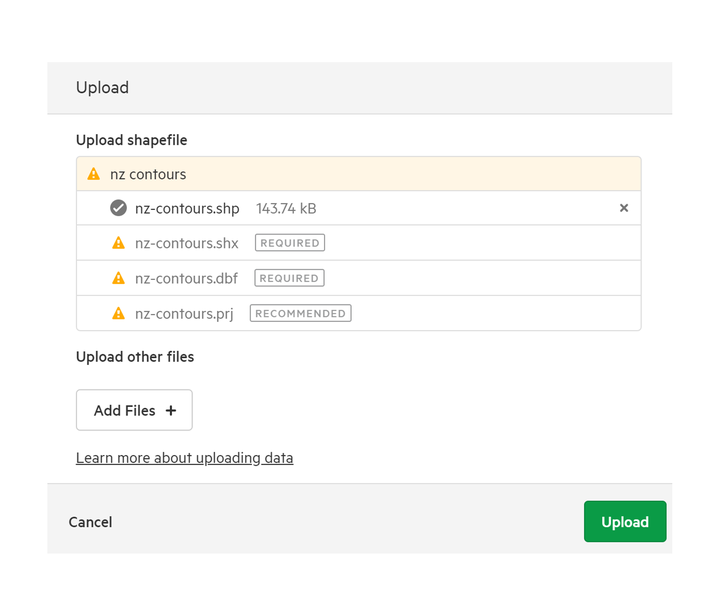Open Learn more about uploading data link
The height and width of the screenshot is (616, 720).
(x=185, y=458)
